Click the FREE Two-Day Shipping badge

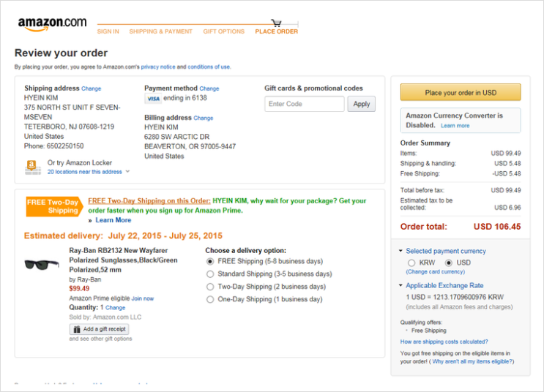(x=52, y=206)
